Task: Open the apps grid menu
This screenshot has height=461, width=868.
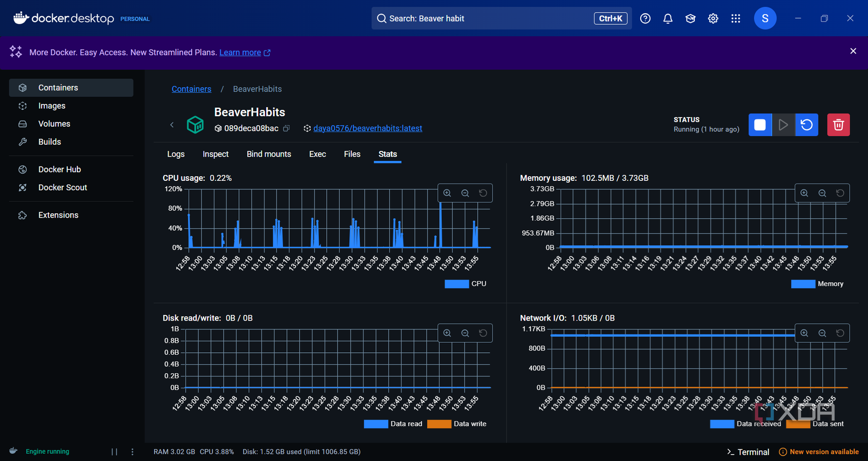Action: pos(735,18)
